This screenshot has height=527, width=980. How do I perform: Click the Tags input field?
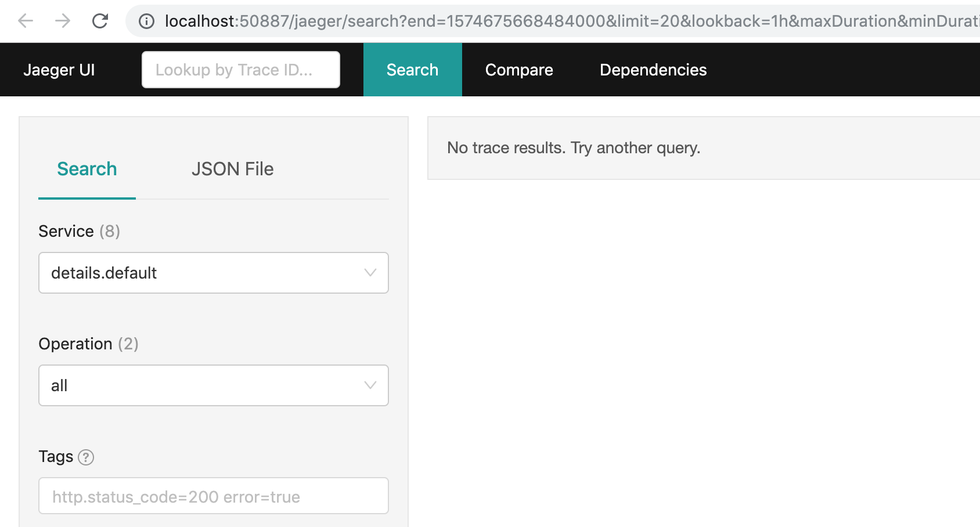point(214,496)
